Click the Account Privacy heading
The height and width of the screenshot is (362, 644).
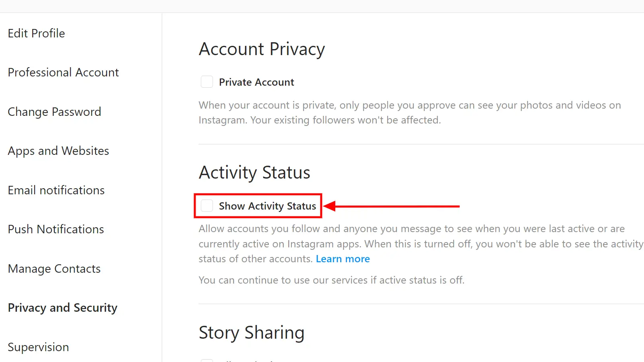pyautogui.click(x=262, y=49)
